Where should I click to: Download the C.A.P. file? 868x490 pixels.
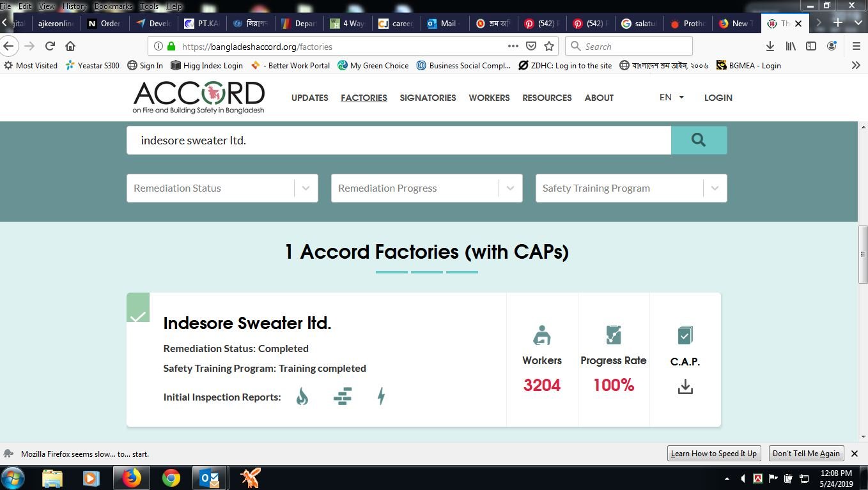click(x=685, y=387)
